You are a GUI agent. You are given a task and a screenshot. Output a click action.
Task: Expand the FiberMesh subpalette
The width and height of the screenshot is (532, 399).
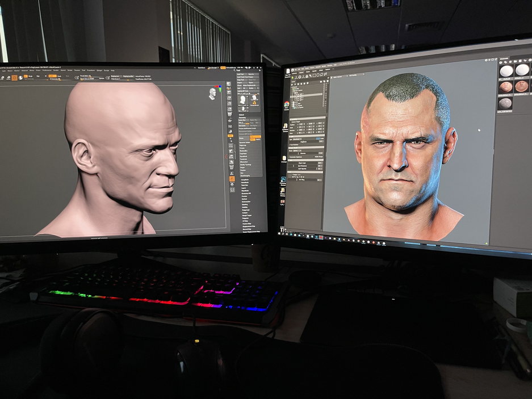coord(245,191)
